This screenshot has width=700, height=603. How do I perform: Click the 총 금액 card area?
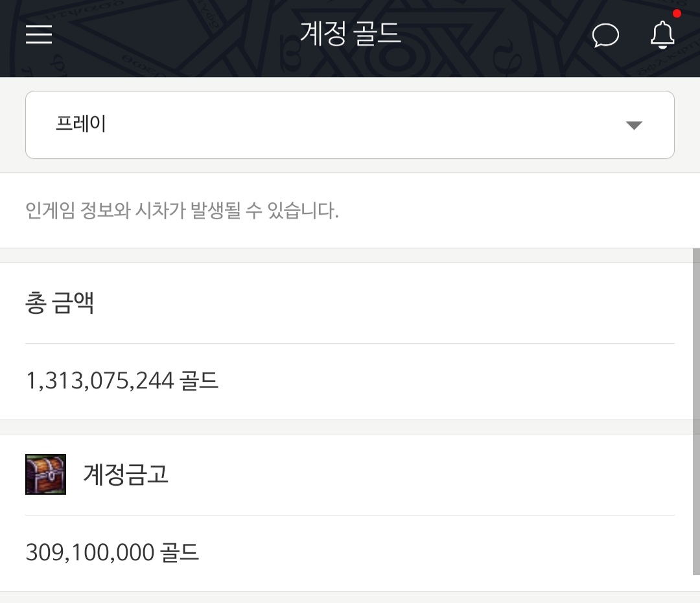click(350, 341)
